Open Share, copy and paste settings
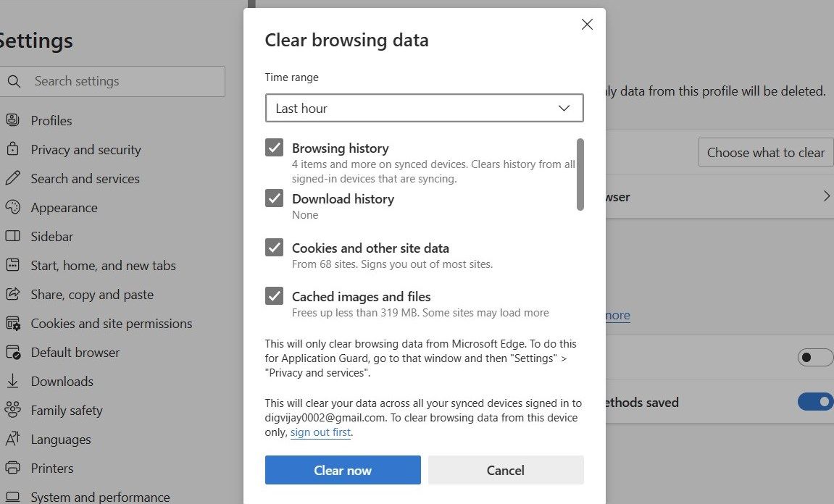834x504 pixels. pyautogui.click(x=92, y=294)
